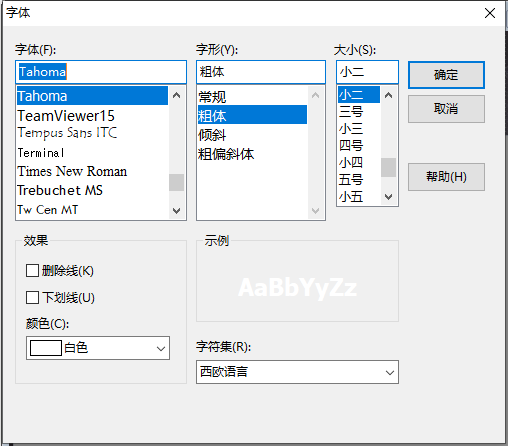The width and height of the screenshot is (508, 446).
Task: Click font list scroll up arrow
Action: pyautogui.click(x=177, y=95)
